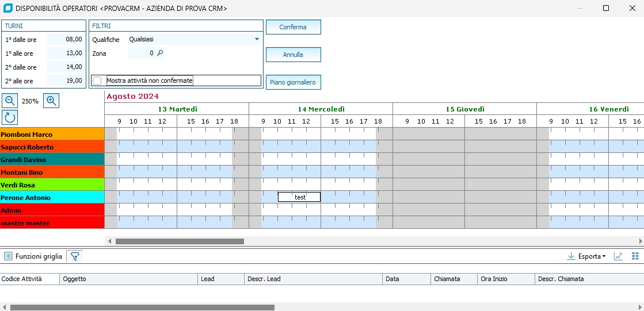Enable Mostra attività non confermate
The width and height of the screenshot is (644, 311).
pyautogui.click(x=97, y=81)
